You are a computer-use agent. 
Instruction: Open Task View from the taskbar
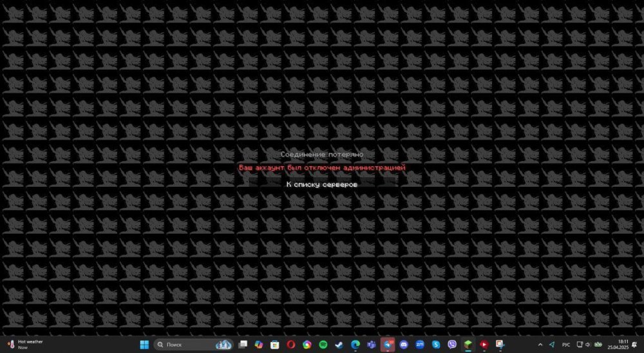coord(243,345)
